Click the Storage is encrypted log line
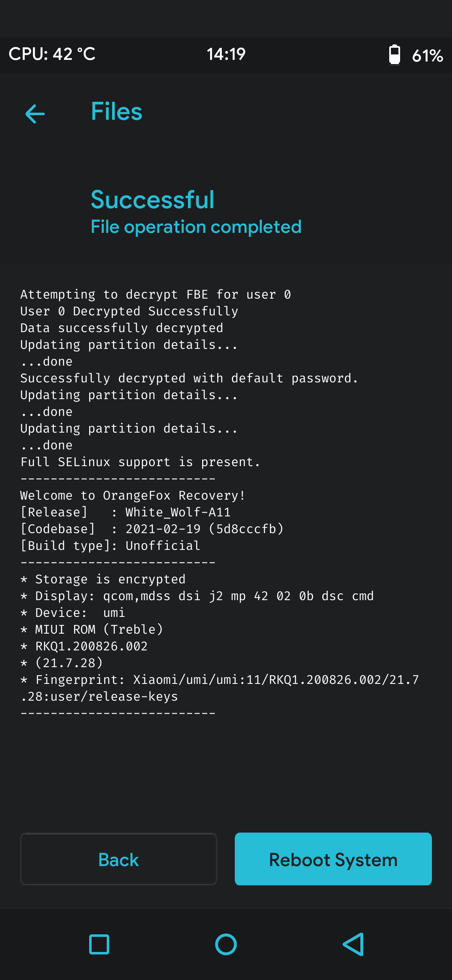The image size is (452, 980). click(103, 579)
